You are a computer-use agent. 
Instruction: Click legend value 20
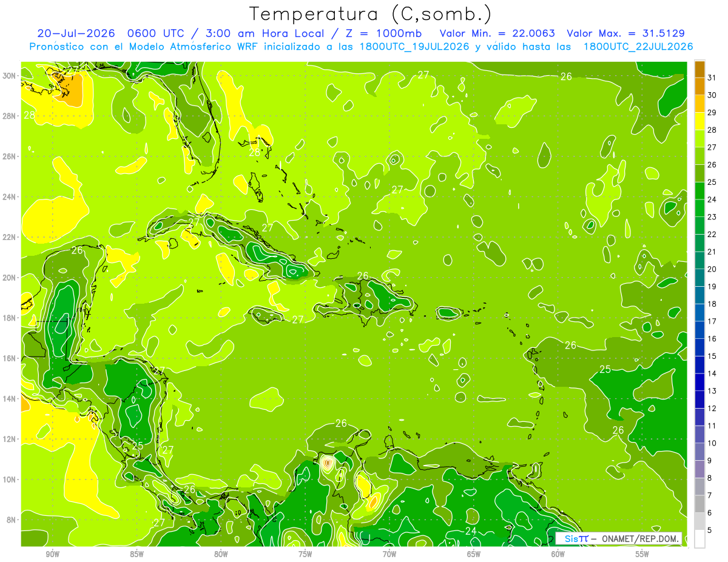(x=712, y=269)
